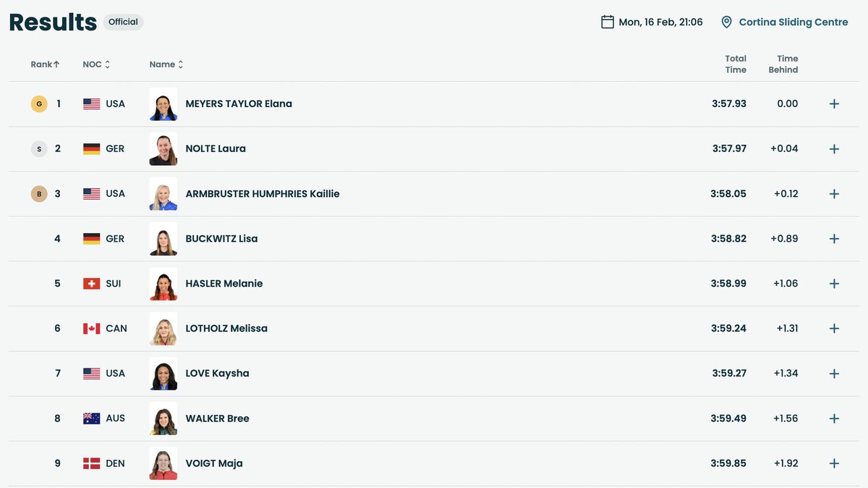Select time behind +0.89
The height and width of the screenshot is (488, 868).
784,238
